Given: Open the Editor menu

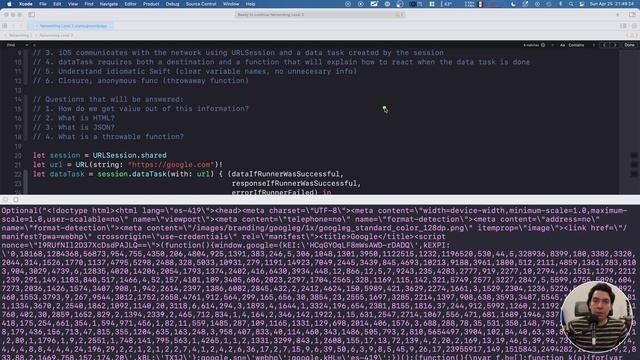Looking at the screenshot, I should click(x=130, y=4).
